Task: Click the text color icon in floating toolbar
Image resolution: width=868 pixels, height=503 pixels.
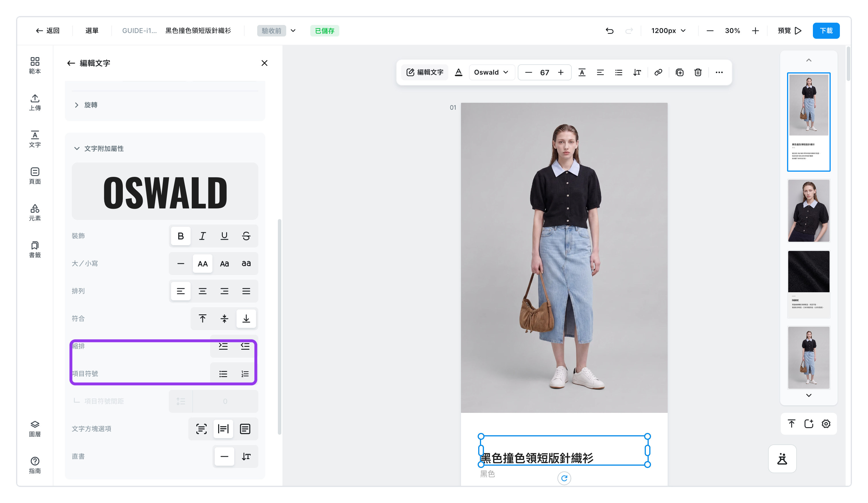Action: (458, 72)
